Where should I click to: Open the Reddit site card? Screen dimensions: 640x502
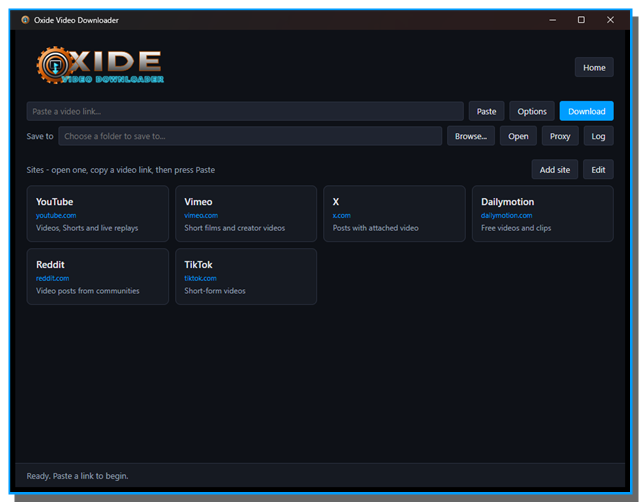click(x=98, y=276)
